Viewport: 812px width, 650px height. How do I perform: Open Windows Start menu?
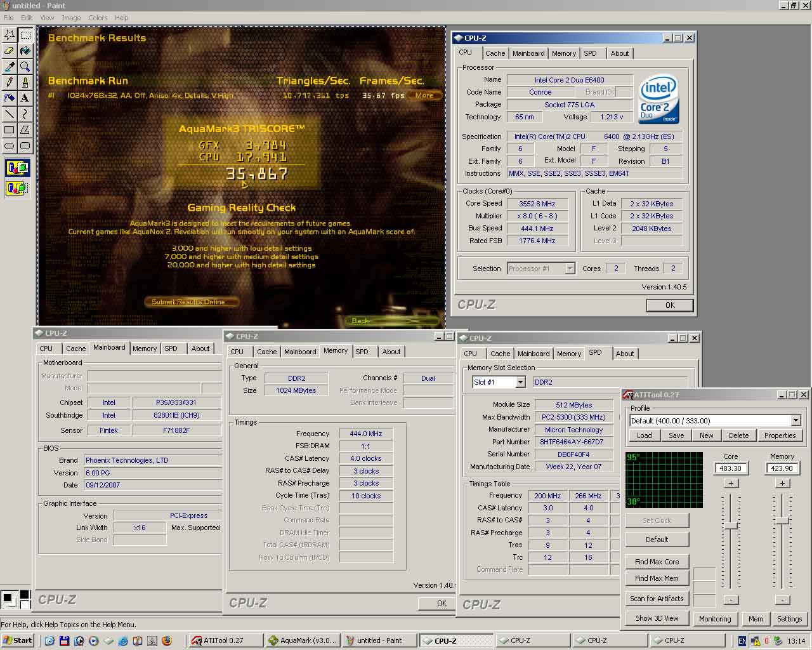(17, 640)
